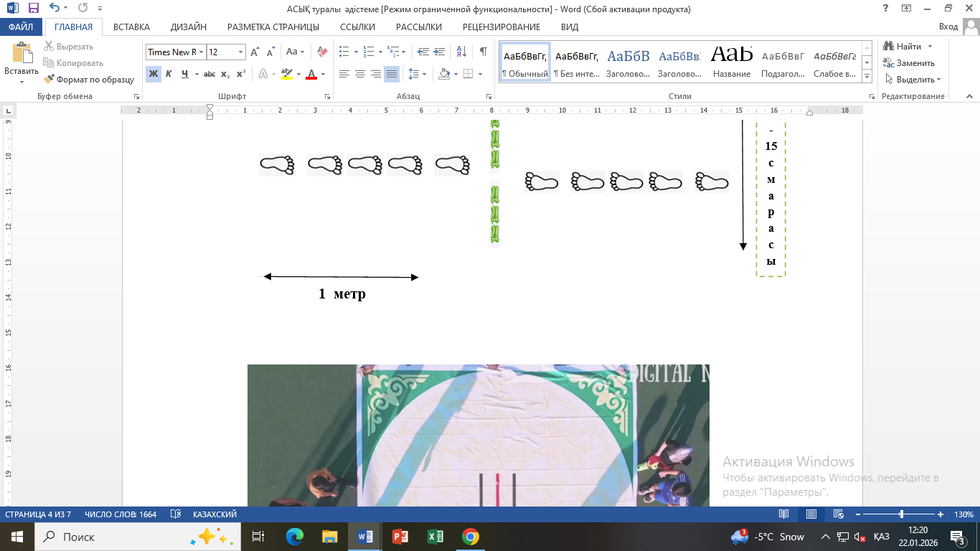
Task: Open PowerPoint from the taskbar
Action: pos(400,537)
